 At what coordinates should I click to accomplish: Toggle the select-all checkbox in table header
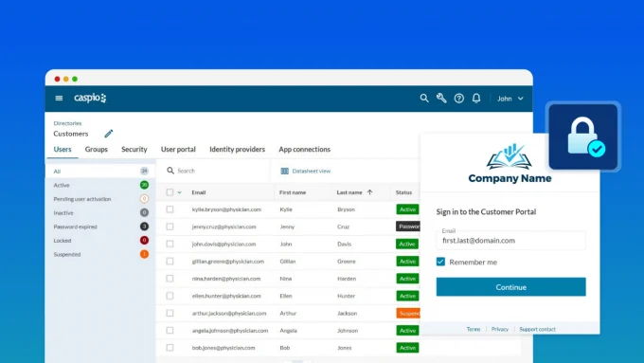pyautogui.click(x=170, y=192)
